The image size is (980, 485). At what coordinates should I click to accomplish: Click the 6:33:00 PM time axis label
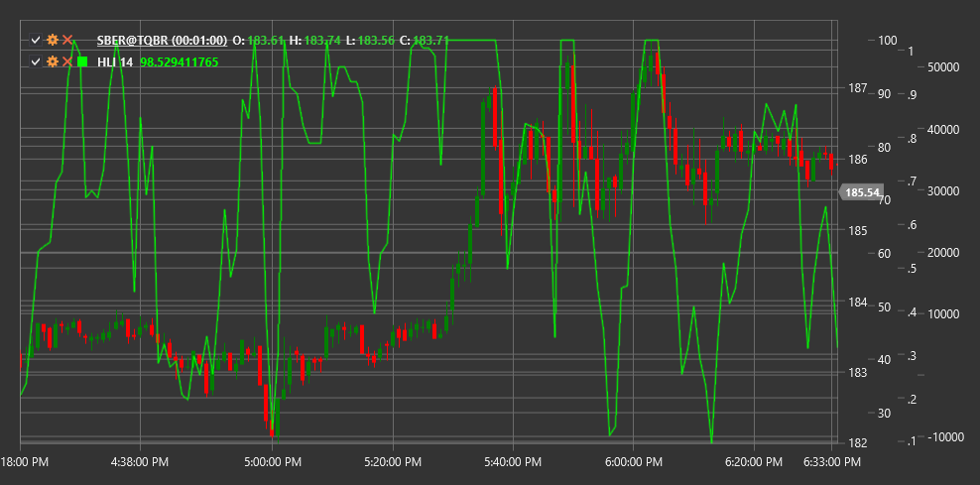[x=832, y=462]
